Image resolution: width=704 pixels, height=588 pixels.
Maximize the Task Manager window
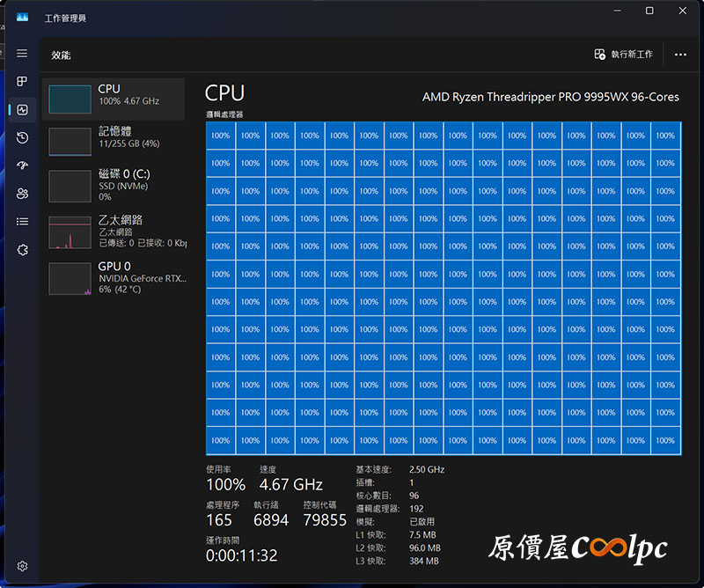pyautogui.click(x=649, y=11)
